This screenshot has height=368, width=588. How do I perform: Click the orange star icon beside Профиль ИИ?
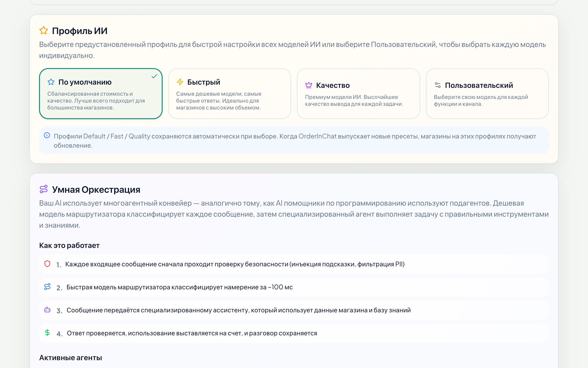pos(44,30)
